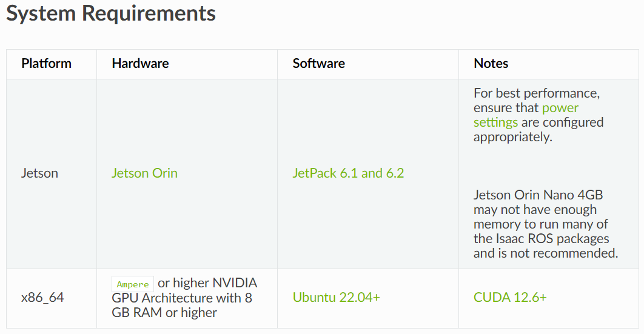Click the Ampere architecture link
Image resolution: width=644 pixels, height=334 pixels.
coord(133,284)
